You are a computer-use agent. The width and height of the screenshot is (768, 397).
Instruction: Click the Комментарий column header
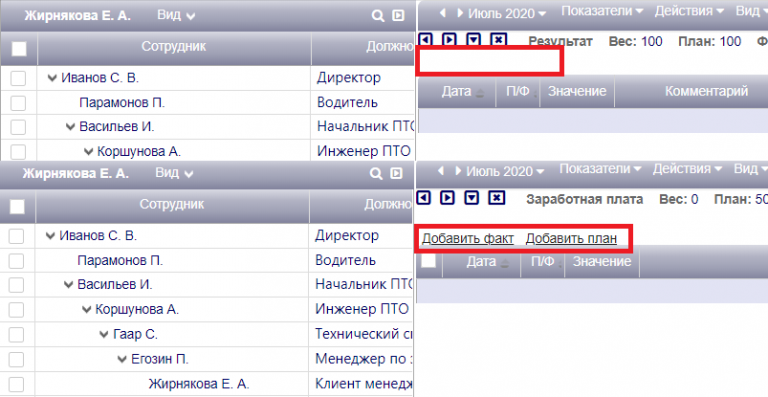[706, 91]
